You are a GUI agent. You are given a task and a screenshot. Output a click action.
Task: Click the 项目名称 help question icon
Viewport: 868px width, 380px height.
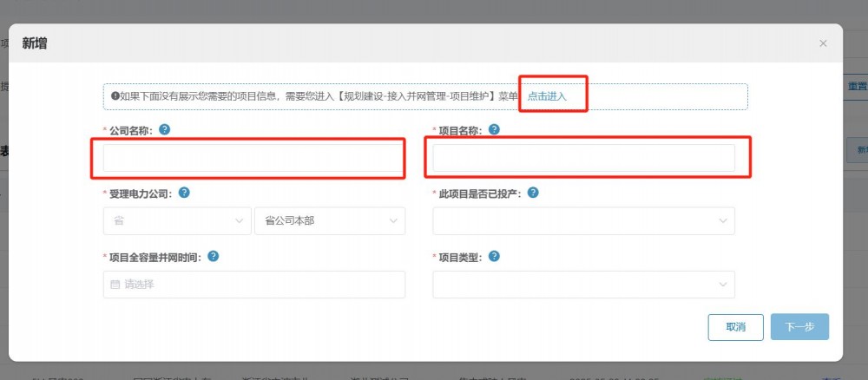[494, 129]
